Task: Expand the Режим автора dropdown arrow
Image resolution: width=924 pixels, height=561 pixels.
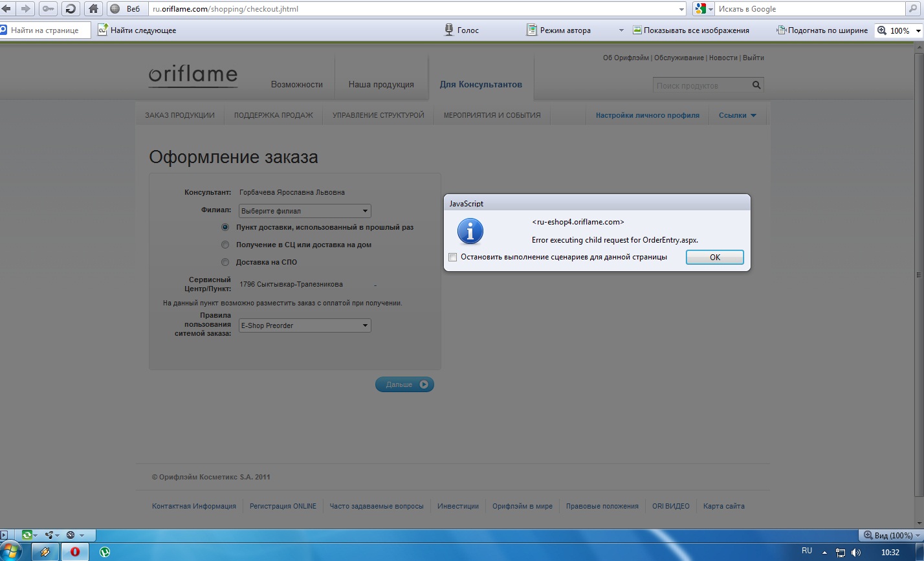Action: (x=621, y=30)
